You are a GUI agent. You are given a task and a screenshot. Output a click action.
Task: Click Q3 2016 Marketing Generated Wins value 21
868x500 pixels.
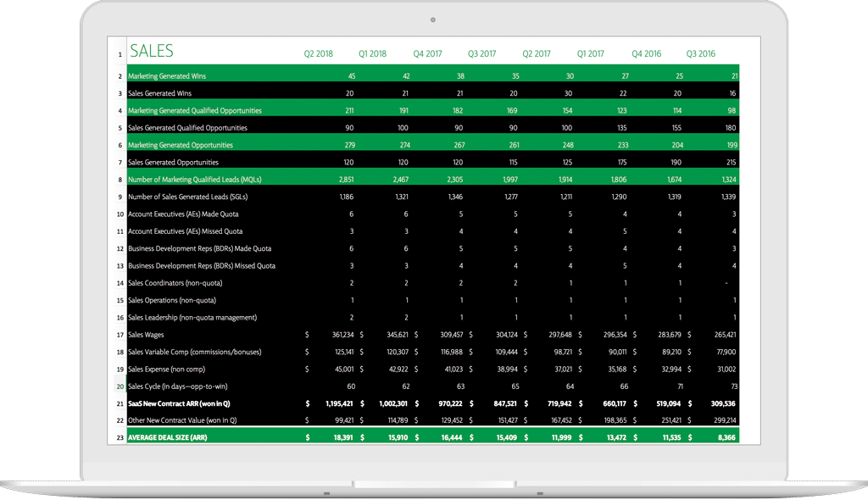[x=735, y=76]
